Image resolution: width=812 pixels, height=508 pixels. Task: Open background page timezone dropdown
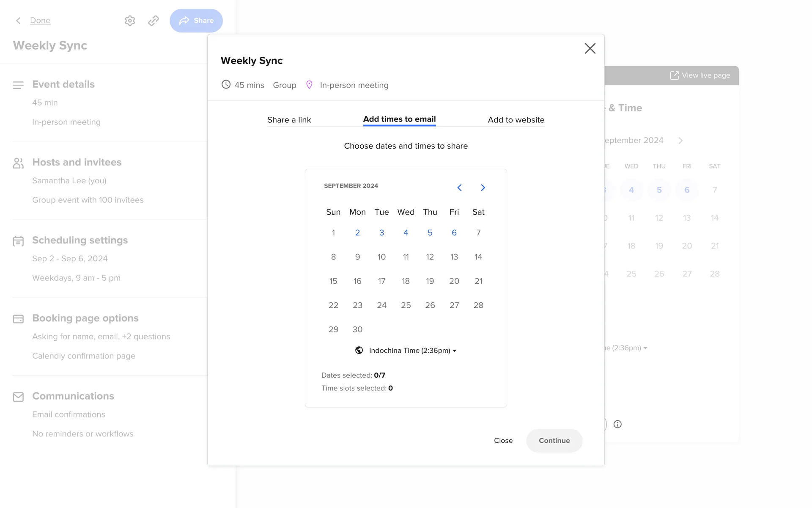click(628, 348)
